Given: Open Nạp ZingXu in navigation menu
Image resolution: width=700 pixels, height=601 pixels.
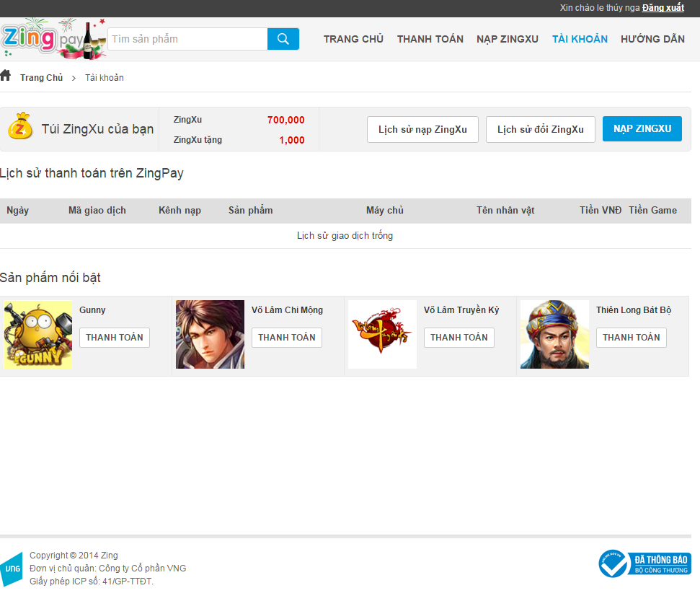Looking at the screenshot, I should (x=508, y=39).
